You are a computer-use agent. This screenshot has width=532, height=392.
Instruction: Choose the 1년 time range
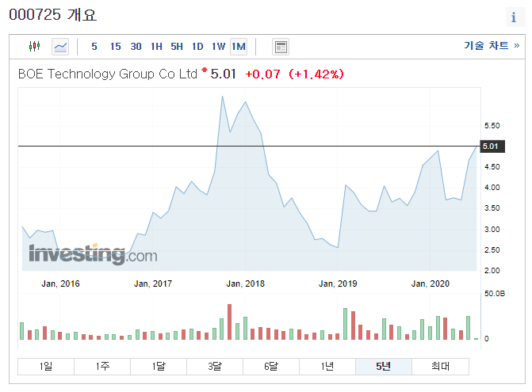327,366
